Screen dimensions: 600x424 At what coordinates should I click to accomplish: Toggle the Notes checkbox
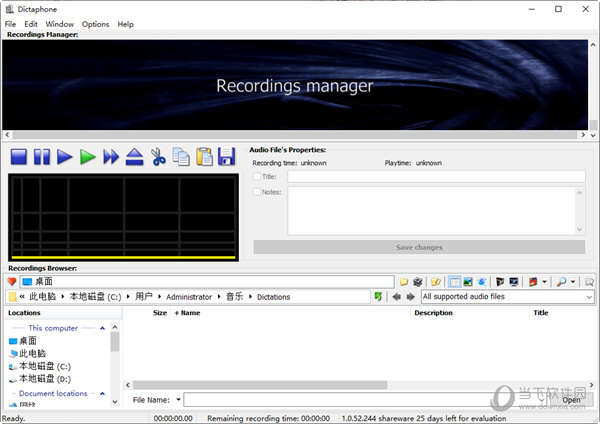[257, 192]
